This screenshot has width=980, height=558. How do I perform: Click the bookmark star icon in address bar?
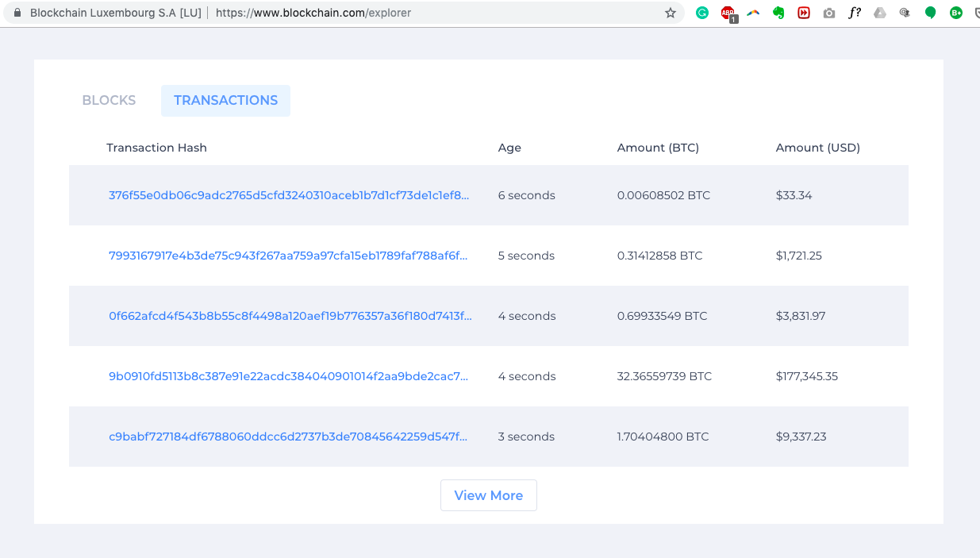tap(671, 13)
